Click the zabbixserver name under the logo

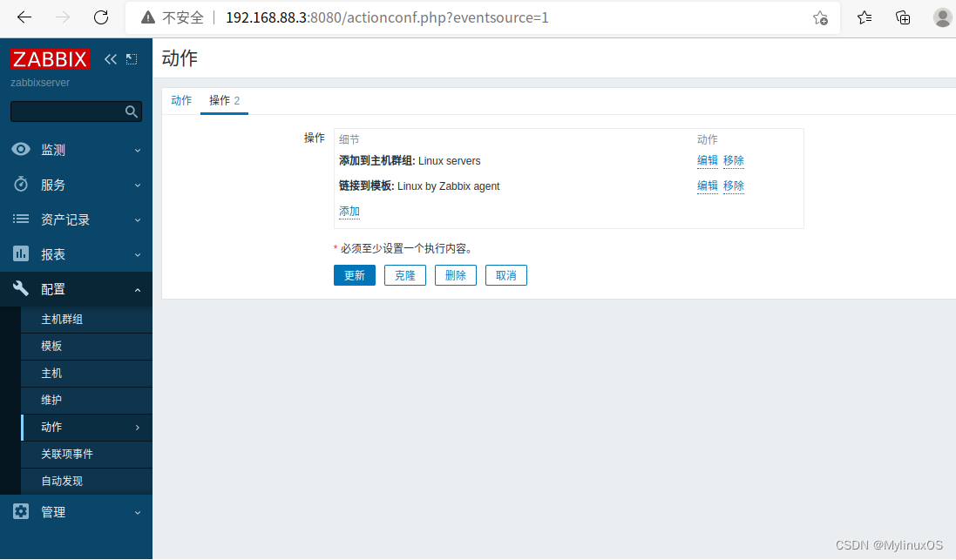pyautogui.click(x=40, y=82)
